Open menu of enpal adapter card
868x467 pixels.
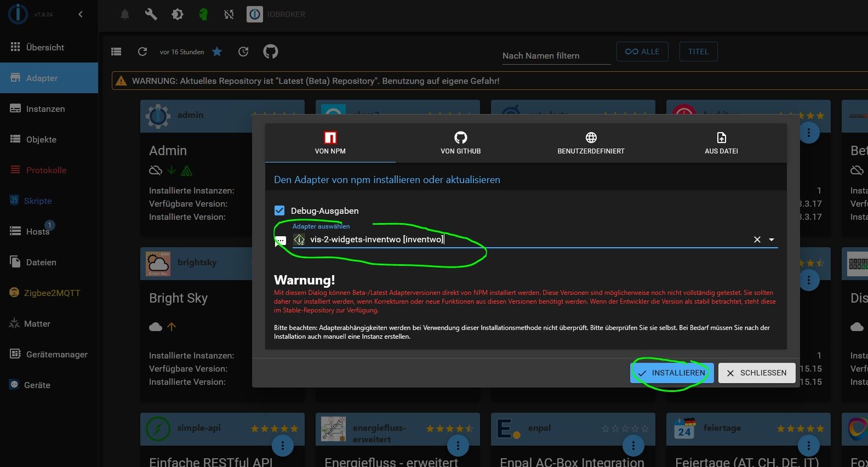click(633, 446)
